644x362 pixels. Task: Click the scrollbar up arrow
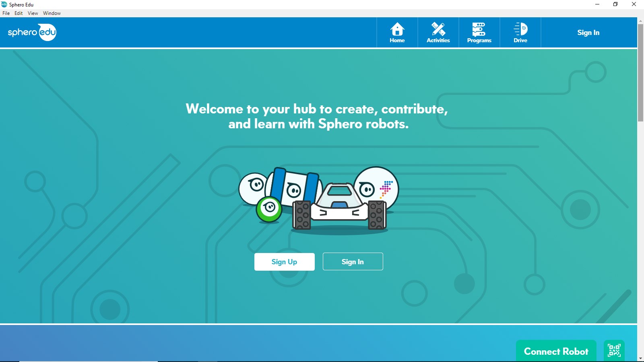[640, 21]
